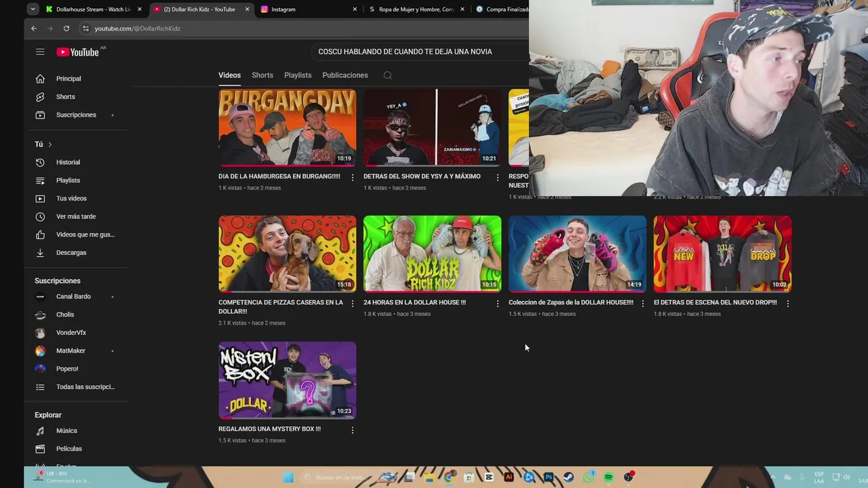Open options menu for pizzas caseras video
Image resolution: width=868 pixels, height=488 pixels.
pyautogui.click(x=352, y=304)
